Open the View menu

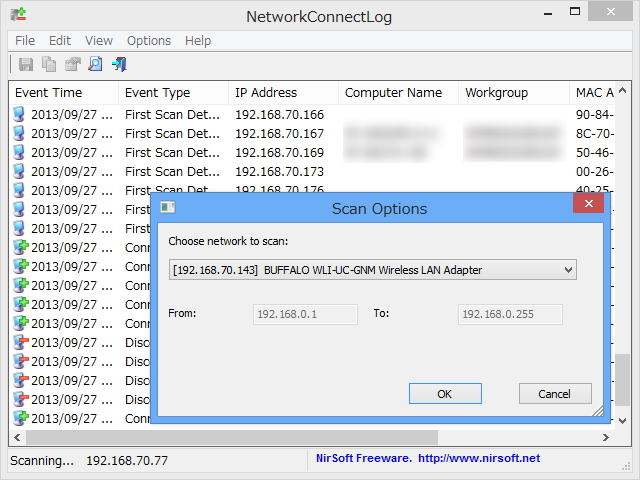[99, 41]
